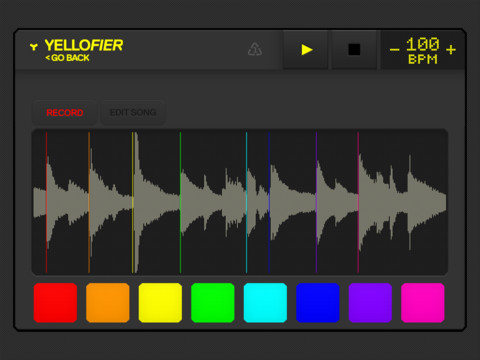Select the blue slice marker on waveform
This screenshot has width=480, height=360.
click(269, 202)
